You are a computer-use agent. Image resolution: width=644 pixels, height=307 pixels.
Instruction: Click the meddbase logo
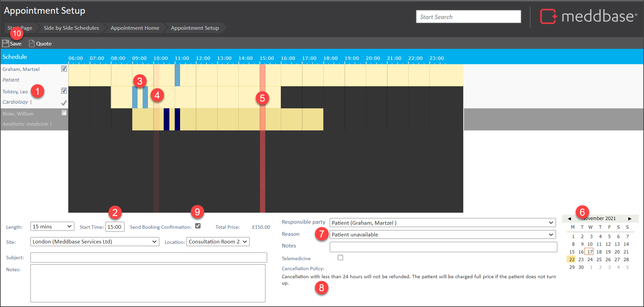pyautogui.click(x=588, y=16)
